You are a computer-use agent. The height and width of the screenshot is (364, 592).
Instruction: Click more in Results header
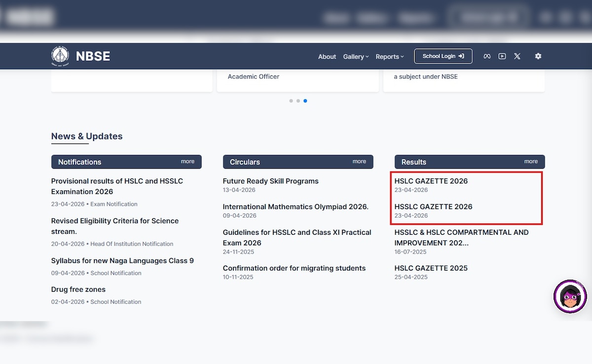pos(531,161)
